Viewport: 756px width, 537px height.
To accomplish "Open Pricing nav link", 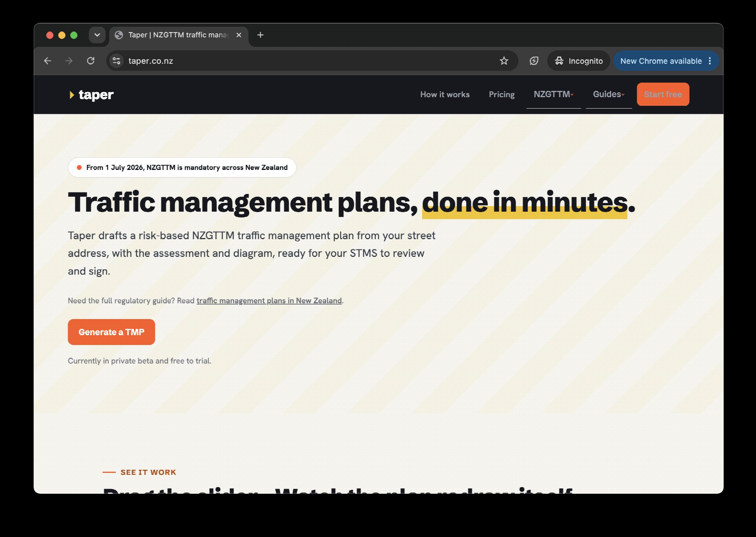I will 501,94.
